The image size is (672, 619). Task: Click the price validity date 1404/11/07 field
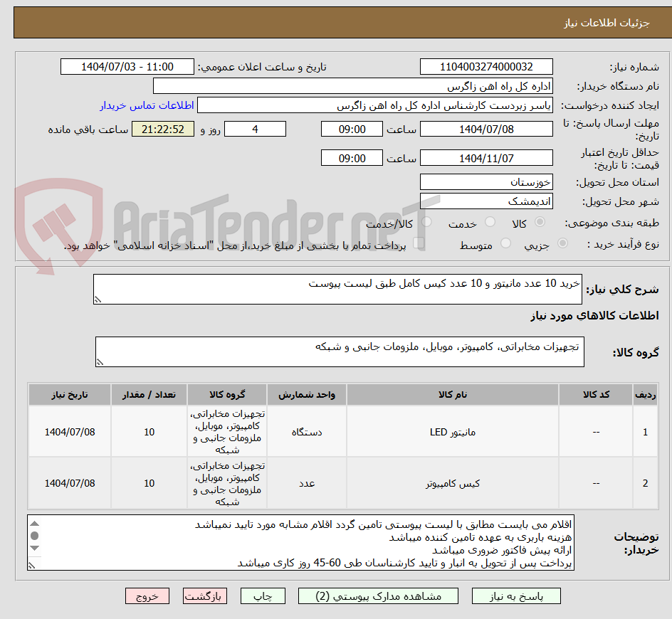point(486,158)
